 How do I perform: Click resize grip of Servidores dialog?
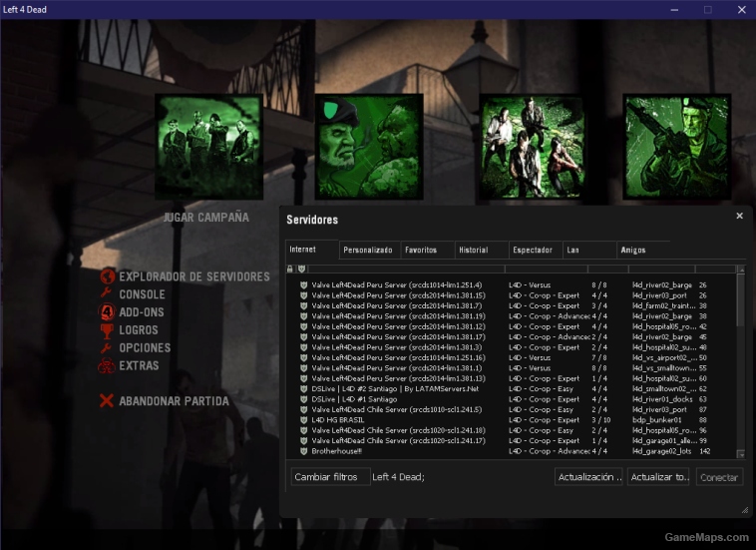tap(745, 510)
